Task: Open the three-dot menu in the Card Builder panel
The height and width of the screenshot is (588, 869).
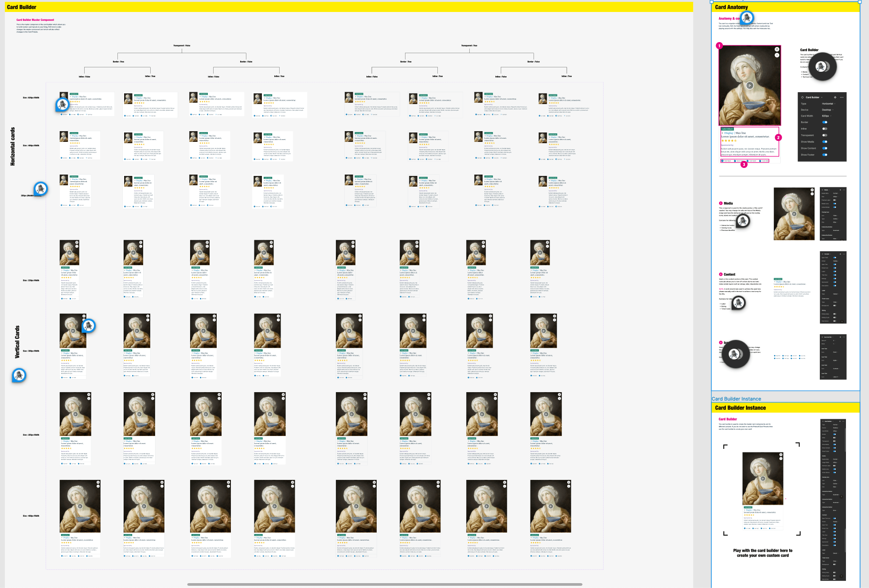Action: click(842, 97)
